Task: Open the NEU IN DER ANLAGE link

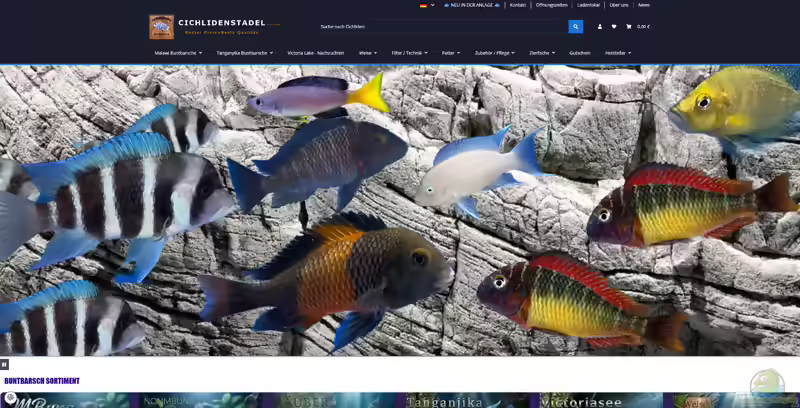Action: 471,5
